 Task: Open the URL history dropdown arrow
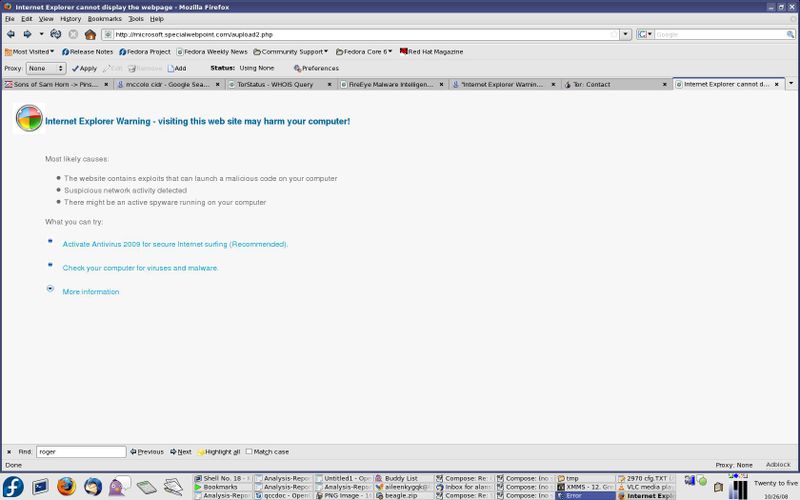(626, 34)
